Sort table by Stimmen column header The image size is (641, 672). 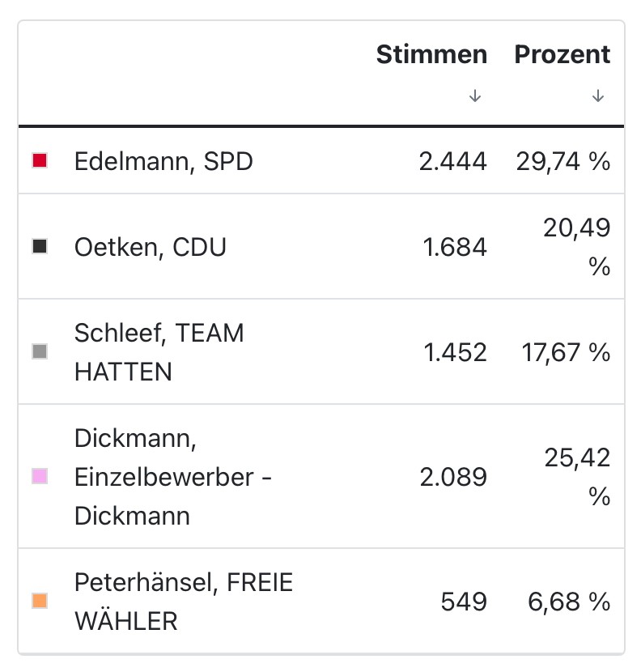point(431,54)
